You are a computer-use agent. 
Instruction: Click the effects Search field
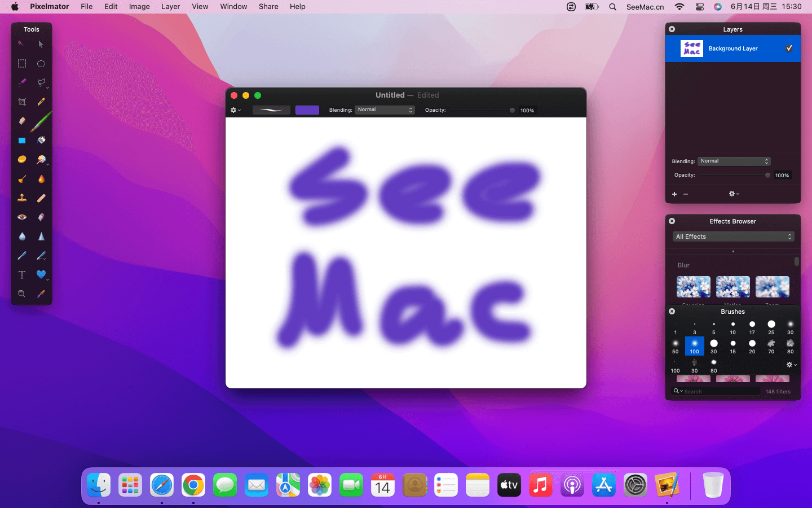(x=719, y=391)
